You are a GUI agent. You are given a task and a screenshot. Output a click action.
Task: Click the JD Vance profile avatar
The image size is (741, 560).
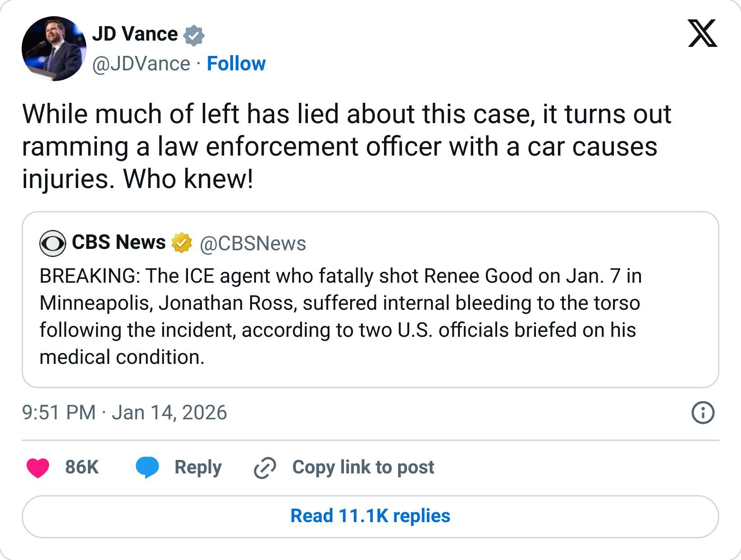tap(54, 49)
